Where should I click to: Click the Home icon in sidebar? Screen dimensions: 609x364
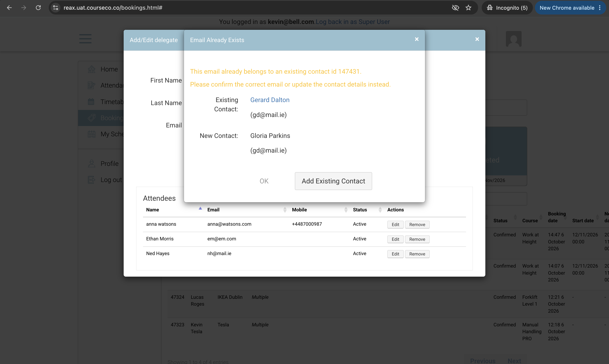tap(91, 69)
